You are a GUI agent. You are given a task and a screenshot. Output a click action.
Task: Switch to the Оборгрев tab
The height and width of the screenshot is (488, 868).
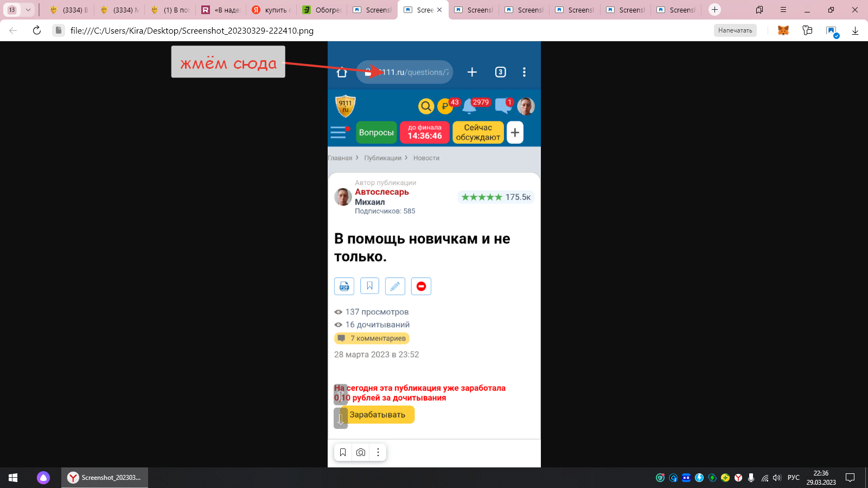pyautogui.click(x=322, y=10)
